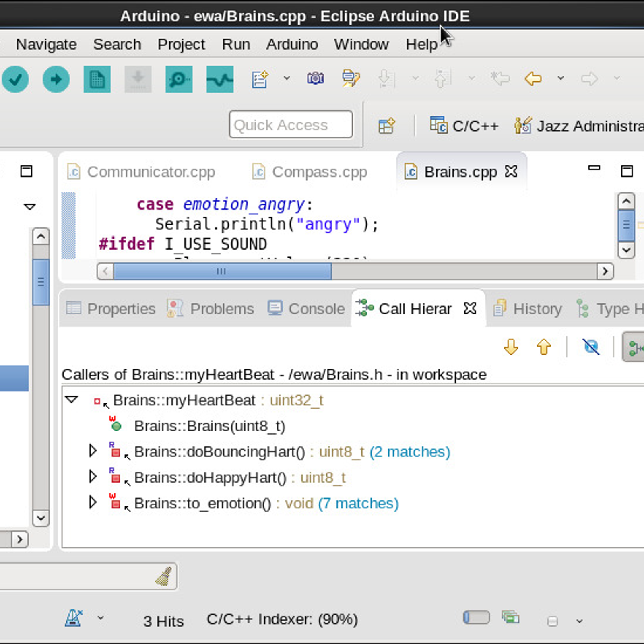Expand Brains::doHappyHart() node
Image resolution: width=644 pixels, height=644 pixels.
(93, 477)
